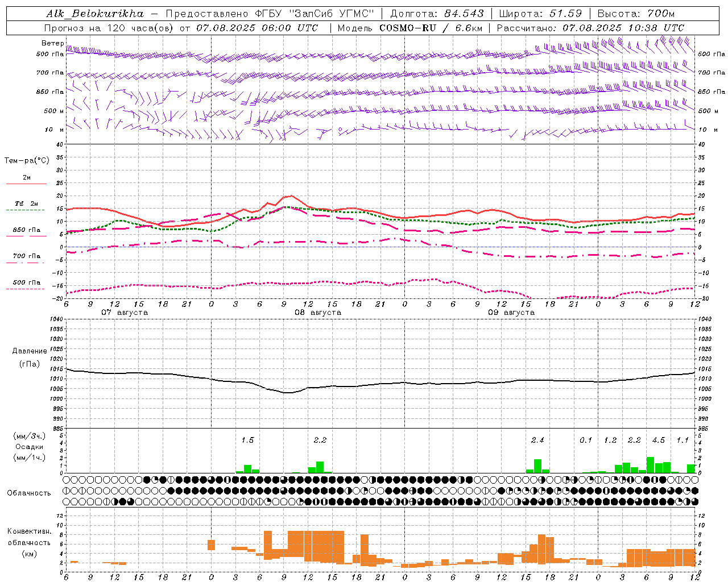
Task: Select the Тем-ра(°C) panel label
Action: [x=27, y=161]
